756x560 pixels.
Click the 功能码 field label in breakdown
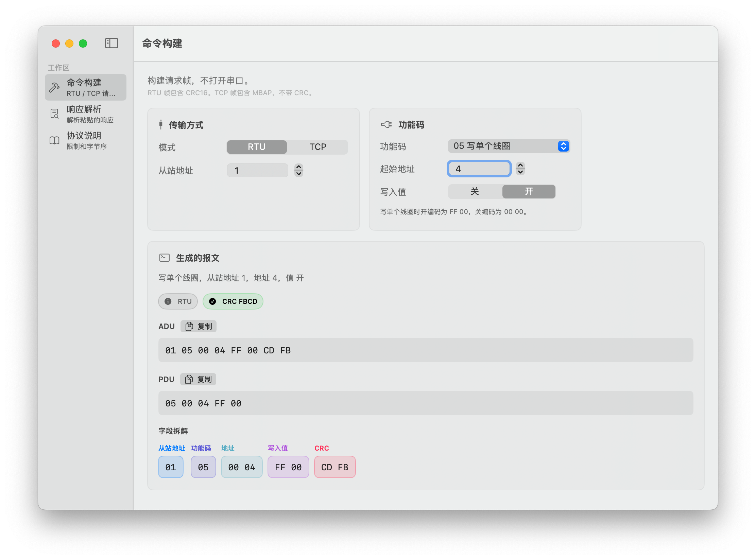click(x=201, y=448)
